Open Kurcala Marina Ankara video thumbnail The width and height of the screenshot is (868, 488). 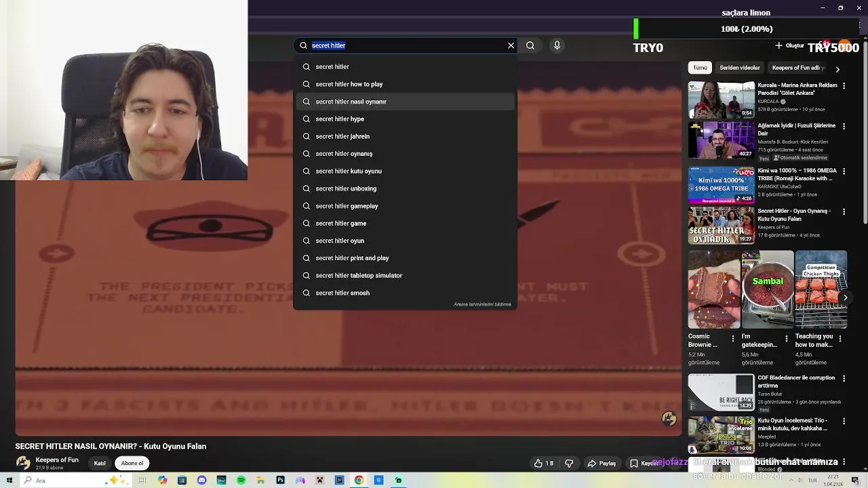[722, 100]
